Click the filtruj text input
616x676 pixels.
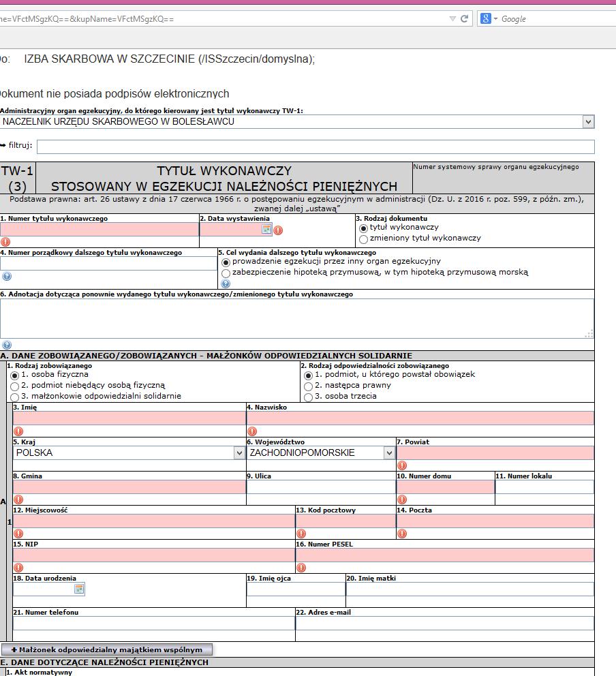pos(315,147)
